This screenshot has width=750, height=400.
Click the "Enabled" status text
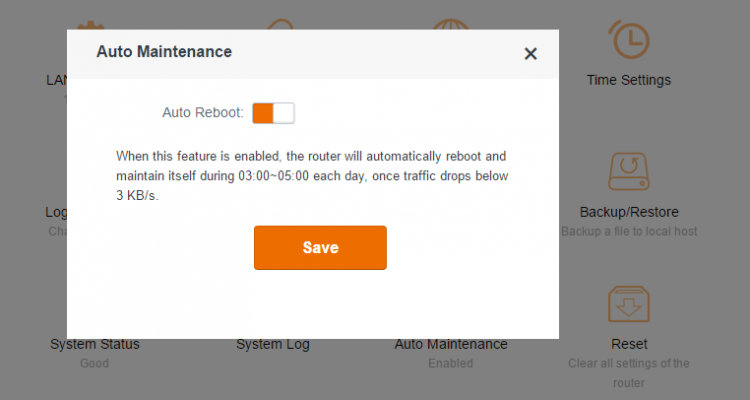point(451,363)
